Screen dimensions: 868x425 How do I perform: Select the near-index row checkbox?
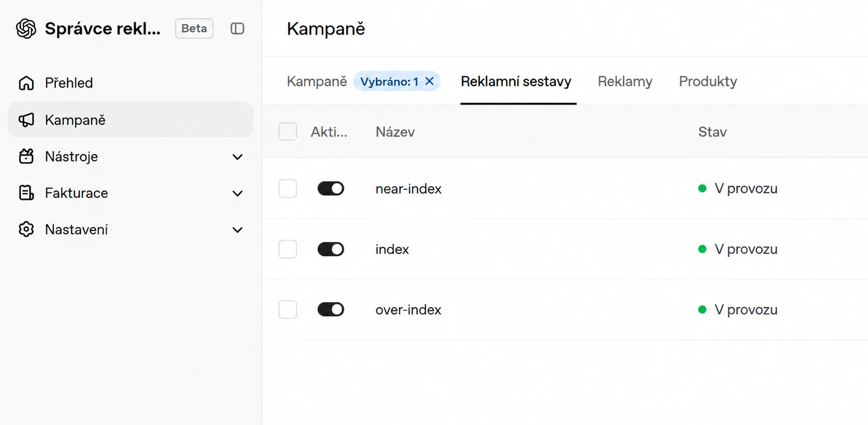(288, 188)
